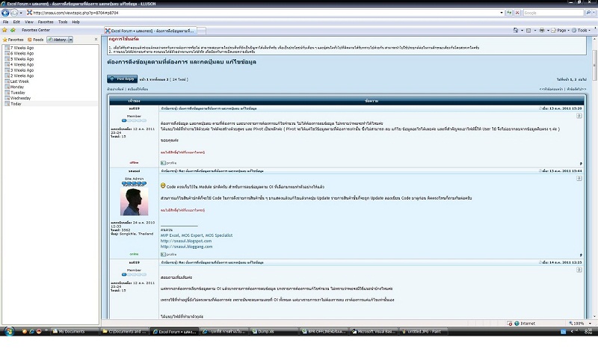The height and width of the screenshot is (364, 598).
Task: Expand the Today history folder
Action: [x=15, y=103]
